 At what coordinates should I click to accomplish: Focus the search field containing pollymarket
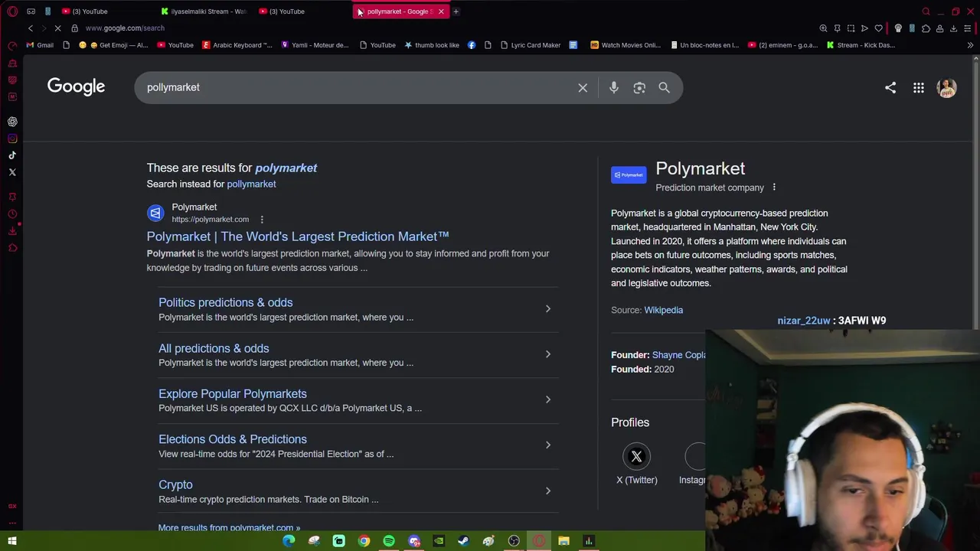(x=356, y=87)
